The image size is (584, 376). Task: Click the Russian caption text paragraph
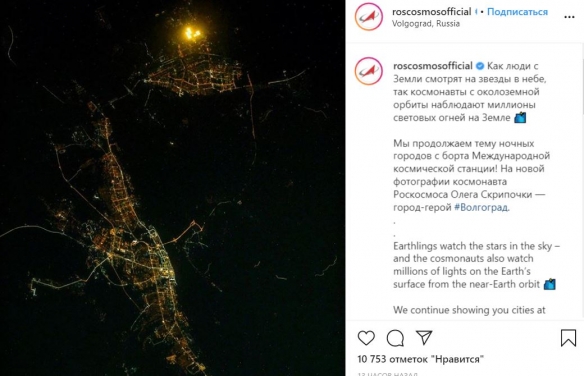click(472, 175)
